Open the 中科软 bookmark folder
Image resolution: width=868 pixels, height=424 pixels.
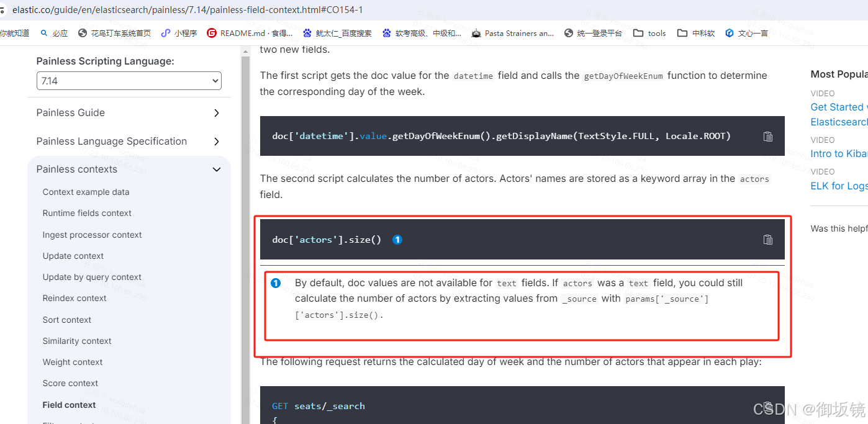pos(696,34)
